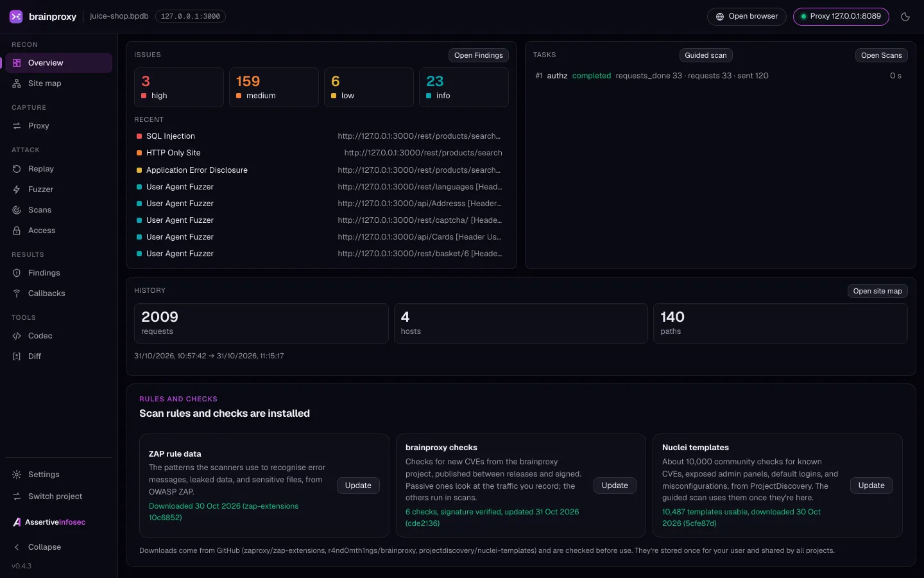
Task: Click the Diff sidebar icon
Action: point(17,356)
